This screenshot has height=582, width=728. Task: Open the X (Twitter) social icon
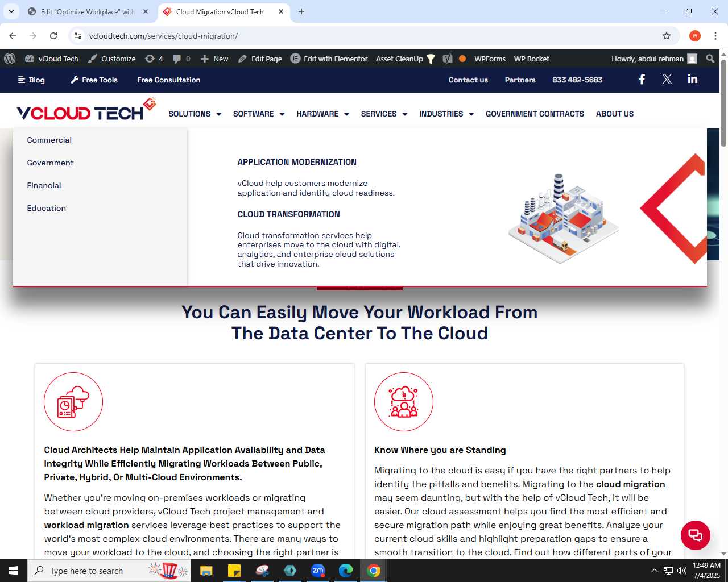click(x=667, y=80)
